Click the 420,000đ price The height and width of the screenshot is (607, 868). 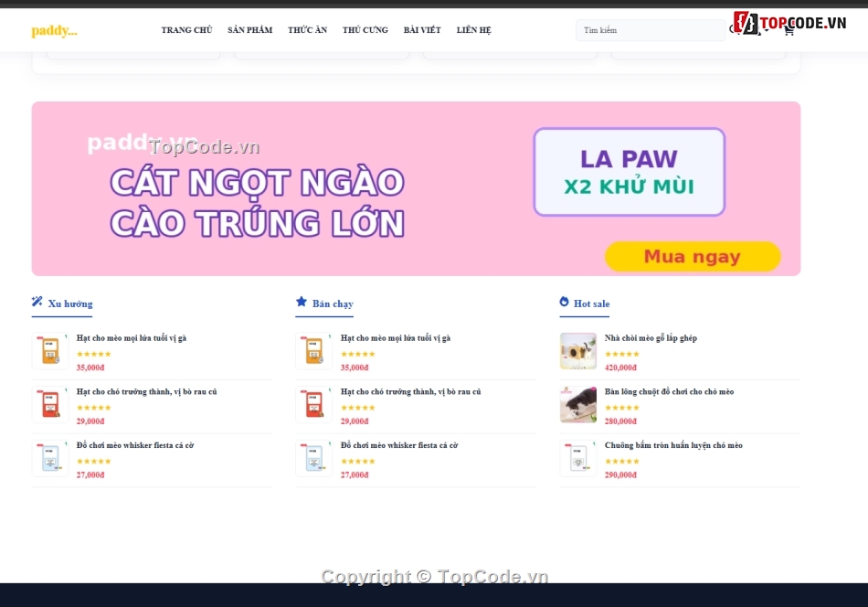point(620,367)
